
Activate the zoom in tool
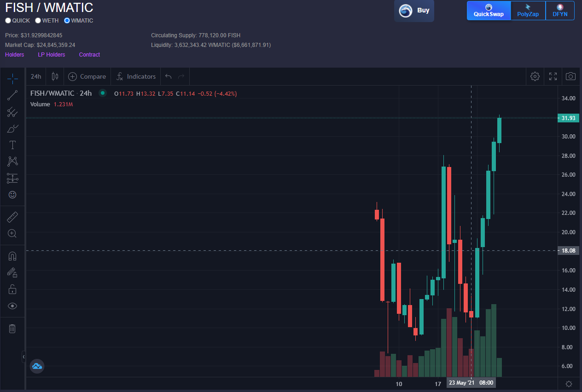12,233
